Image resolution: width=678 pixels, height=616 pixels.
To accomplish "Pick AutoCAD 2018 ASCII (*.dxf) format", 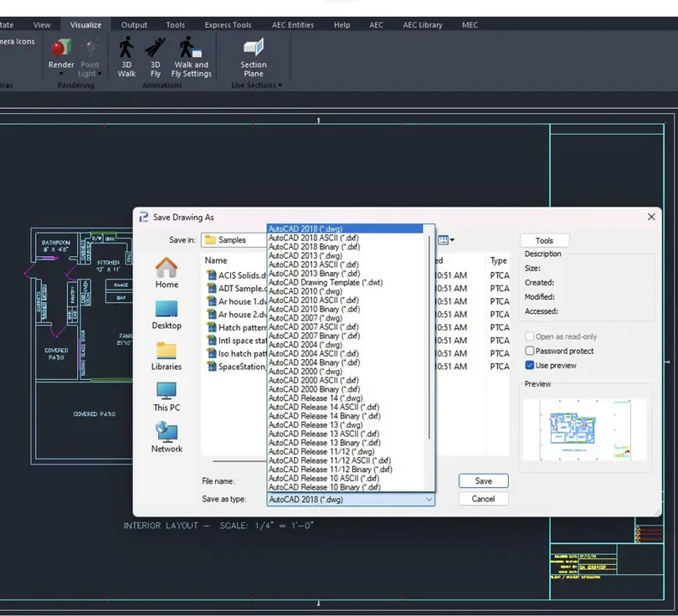I will pyautogui.click(x=314, y=238).
